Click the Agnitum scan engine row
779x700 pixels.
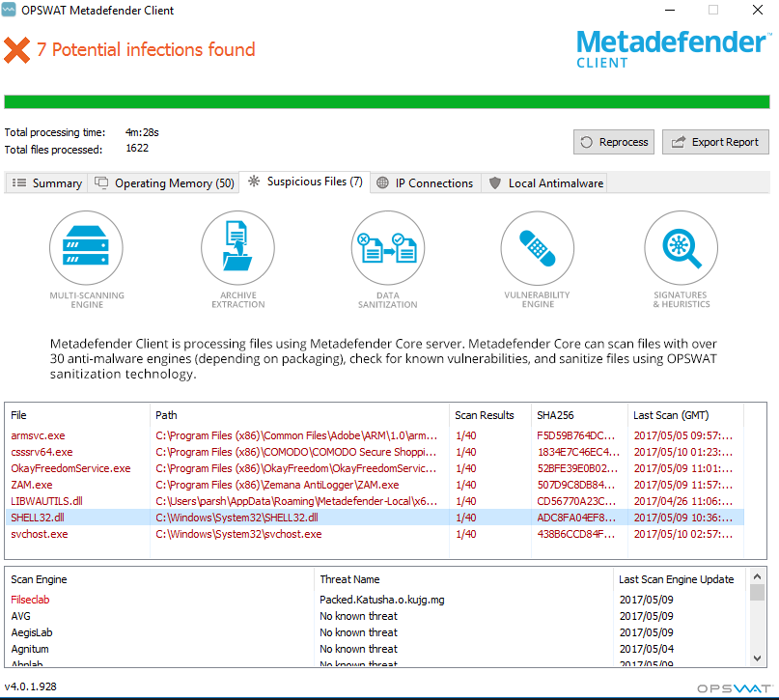point(376,649)
